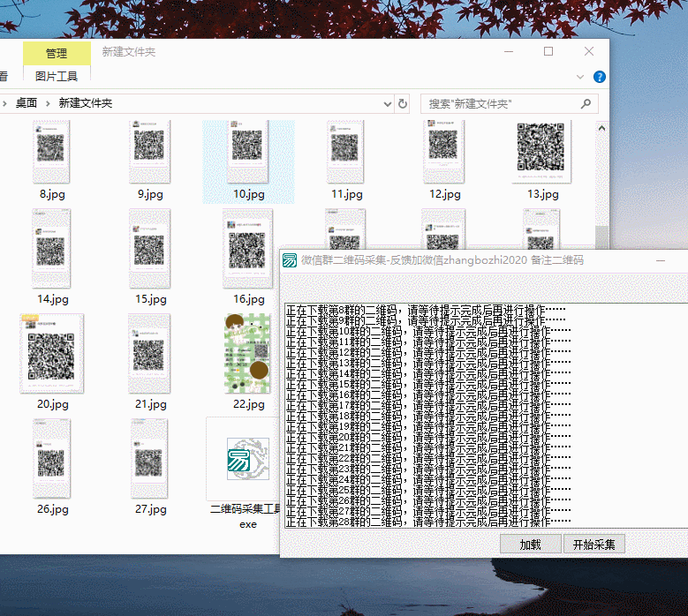Screen dimensions: 688x616
Task: Select the 8.jpg image file
Action: pyautogui.click(x=52, y=150)
